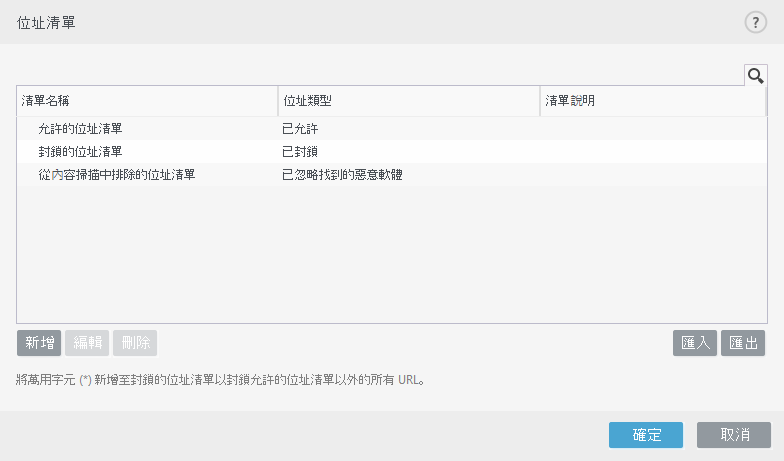Image resolution: width=784 pixels, height=461 pixels.
Task: Click the 刪除 button
Action: point(135,343)
